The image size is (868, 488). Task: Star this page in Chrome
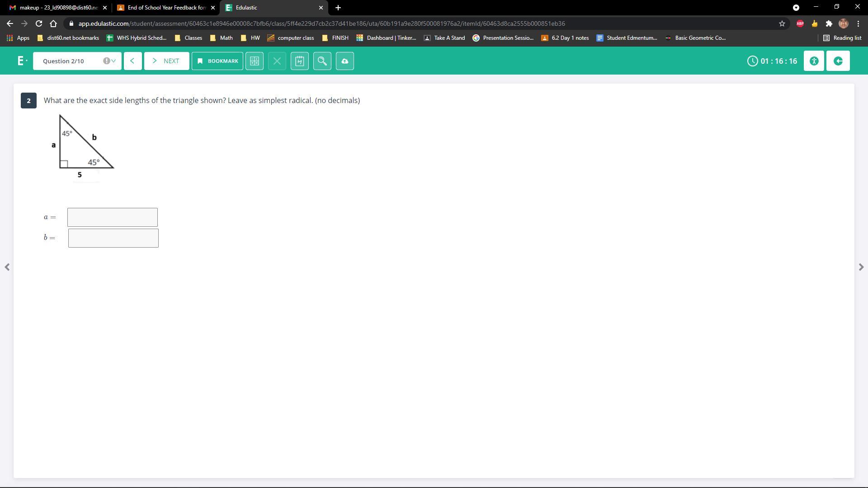pos(782,23)
